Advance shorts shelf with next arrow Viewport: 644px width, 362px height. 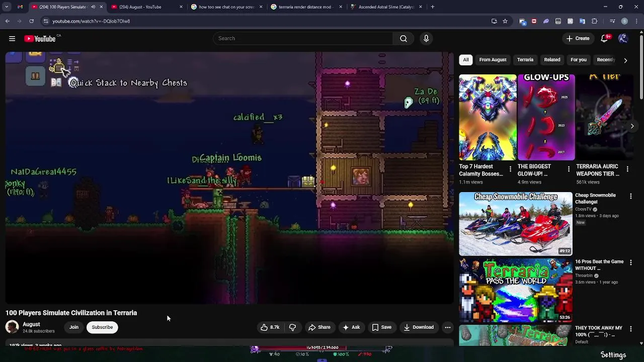click(632, 126)
